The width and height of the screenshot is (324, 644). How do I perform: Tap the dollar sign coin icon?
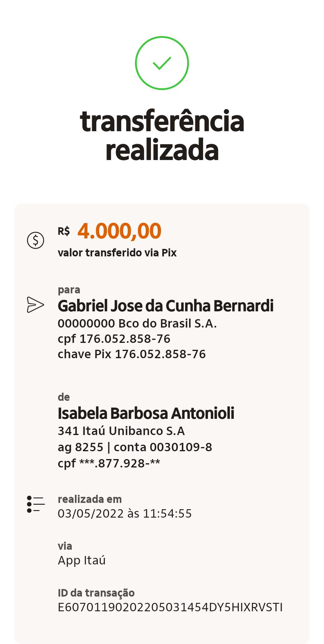point(35,240)
